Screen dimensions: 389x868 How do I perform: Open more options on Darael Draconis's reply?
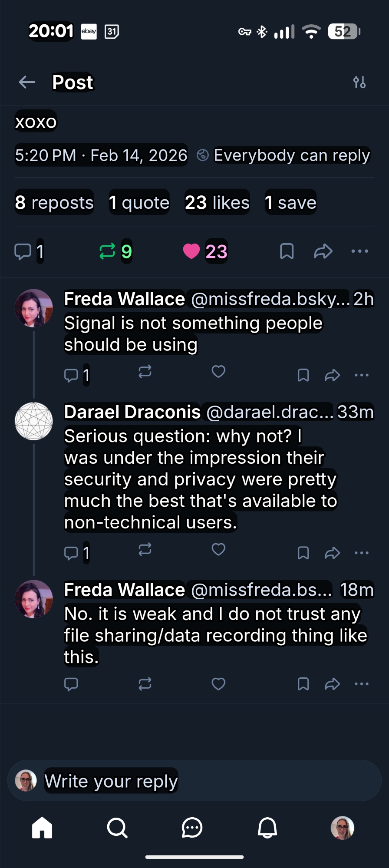[362, 553]
